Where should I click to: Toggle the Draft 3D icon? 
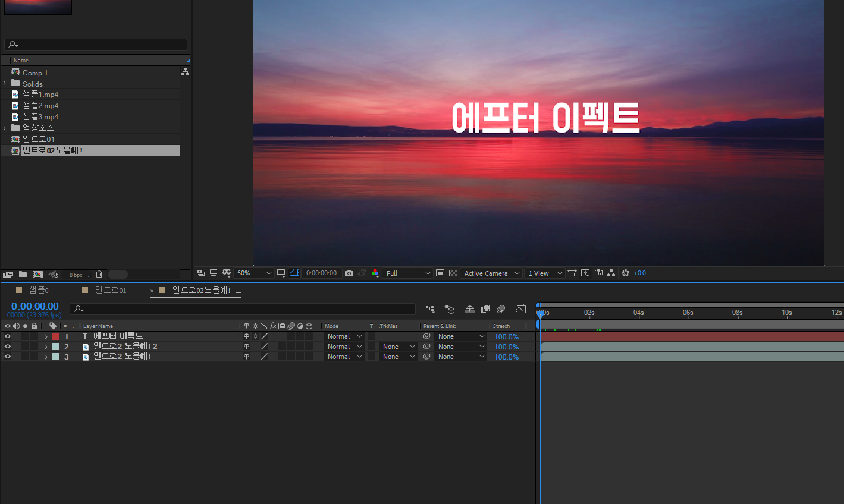click(x=450, y=309)
